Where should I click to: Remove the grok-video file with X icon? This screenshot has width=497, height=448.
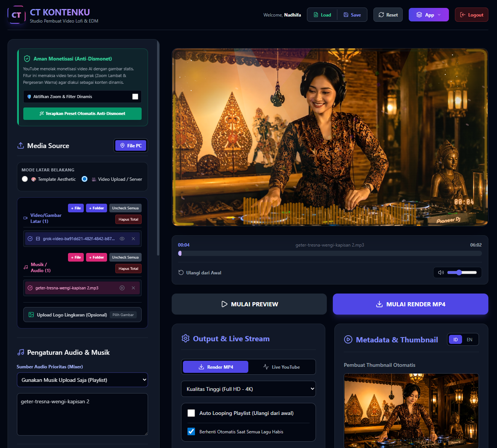[x=133, y=239]
